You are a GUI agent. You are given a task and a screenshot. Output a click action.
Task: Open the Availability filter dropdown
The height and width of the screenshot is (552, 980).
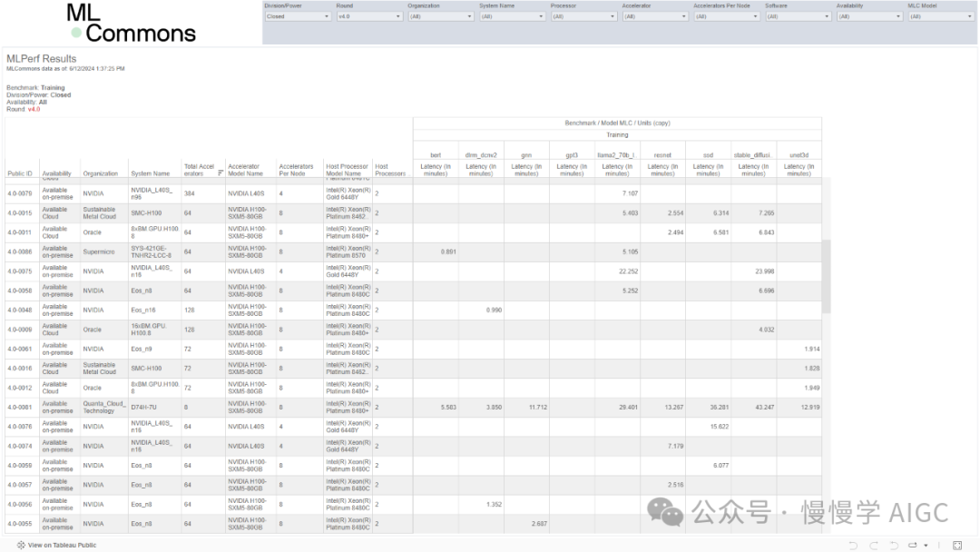(x=869, y=17)
